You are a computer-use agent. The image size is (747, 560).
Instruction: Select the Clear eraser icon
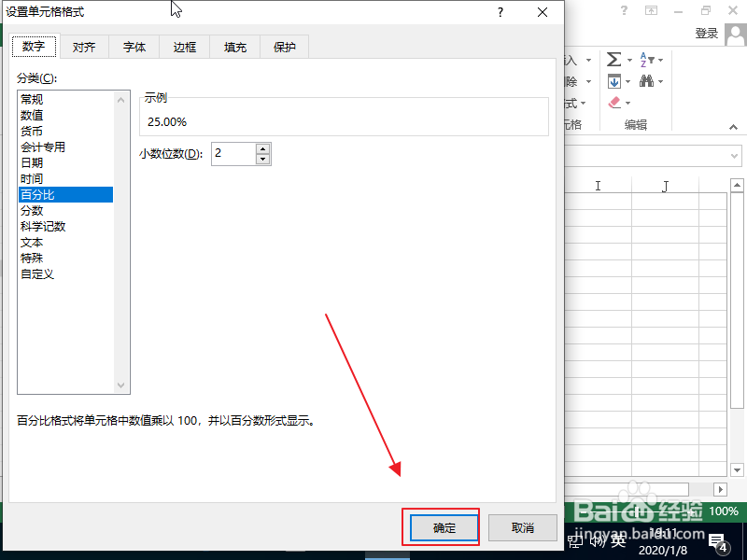pyautogui.click(x=613, y=102)
